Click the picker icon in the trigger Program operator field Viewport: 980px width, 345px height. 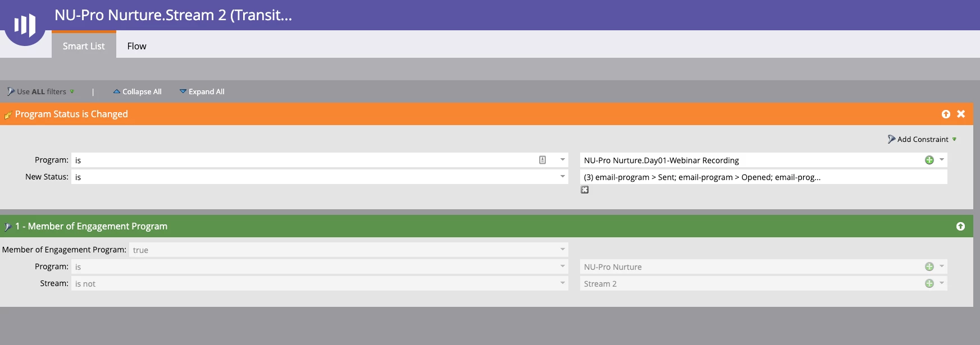coord(543,160)
